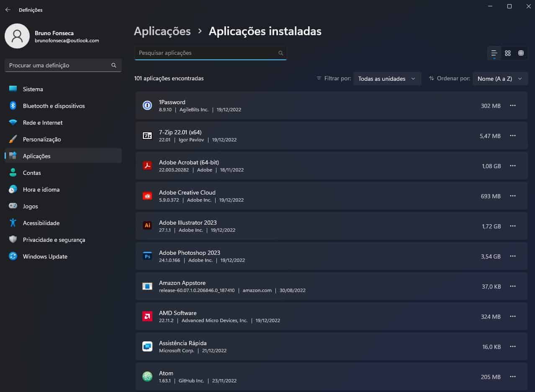Click the Adobe Illustrator Ai icon

(147, 226)
